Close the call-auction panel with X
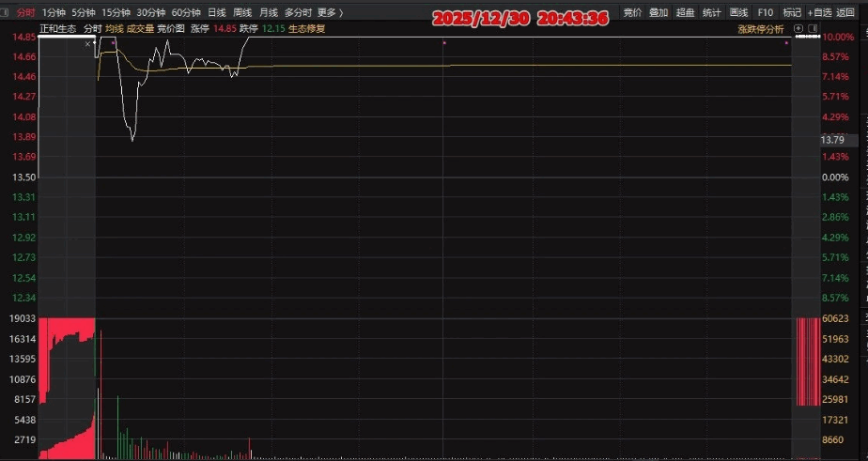 point(87,44)
